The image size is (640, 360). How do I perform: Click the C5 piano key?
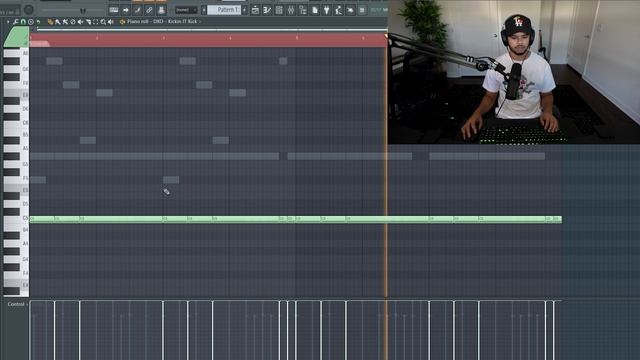(x=16, y=219)
